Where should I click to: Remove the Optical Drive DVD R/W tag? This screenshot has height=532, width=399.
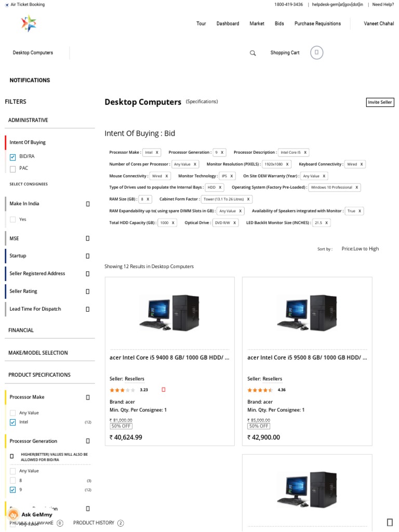click(x=234, y=223)
